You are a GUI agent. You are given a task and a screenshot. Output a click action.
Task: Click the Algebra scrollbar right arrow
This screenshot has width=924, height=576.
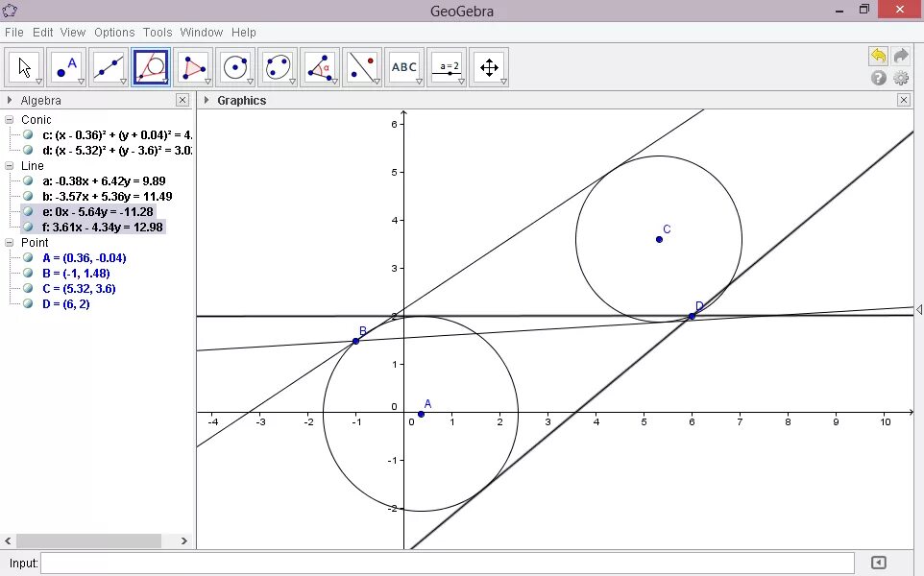(183, 540)
